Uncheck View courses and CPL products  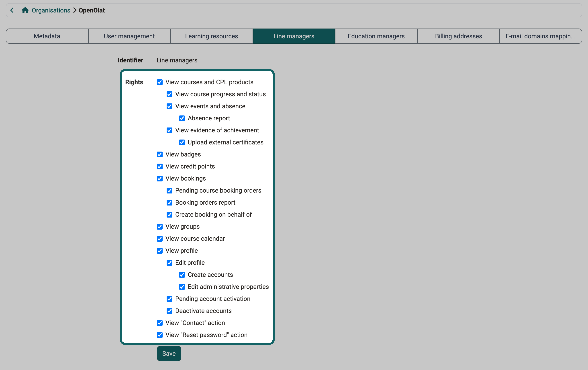coord(160,82)
